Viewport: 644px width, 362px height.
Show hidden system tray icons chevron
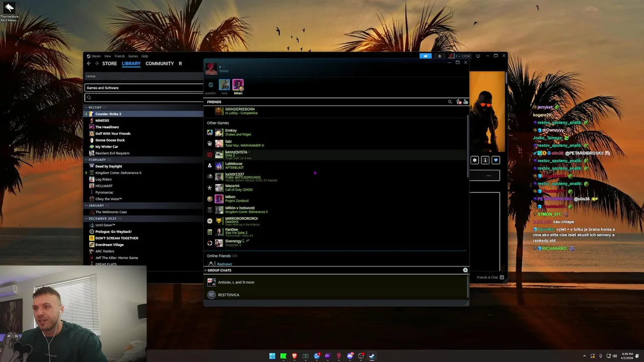point(585,356)
